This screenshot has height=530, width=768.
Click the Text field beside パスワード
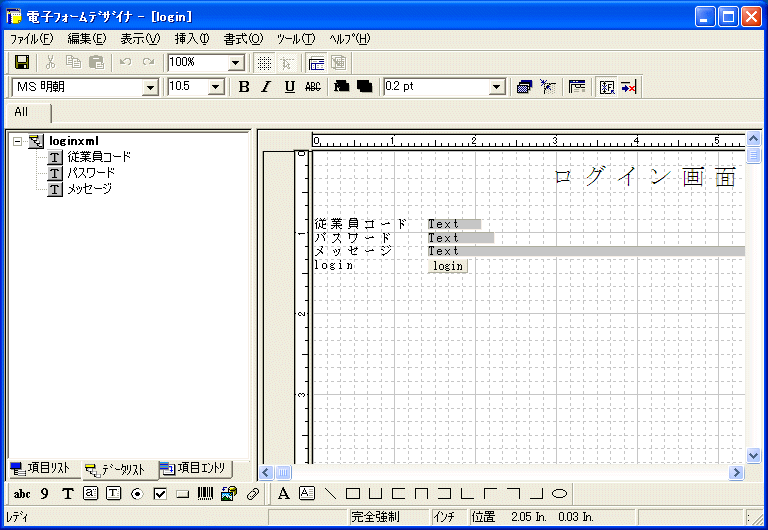[460, 238]
